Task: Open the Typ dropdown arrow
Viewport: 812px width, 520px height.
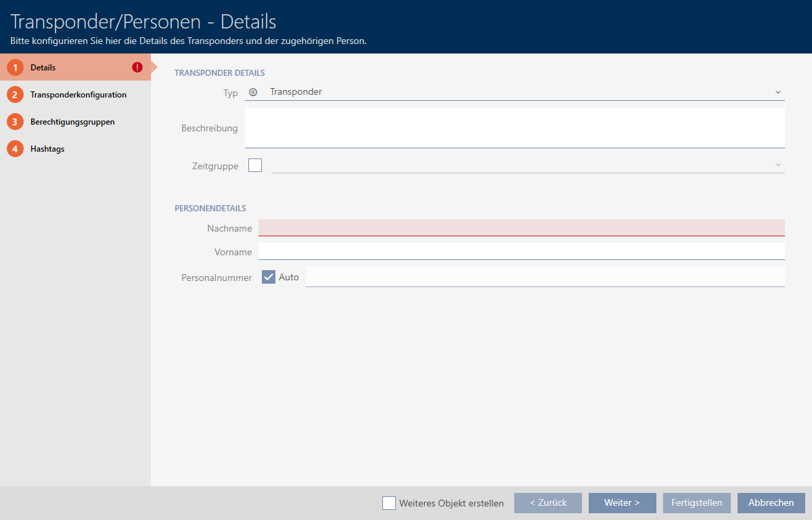Action: (777, 92)
